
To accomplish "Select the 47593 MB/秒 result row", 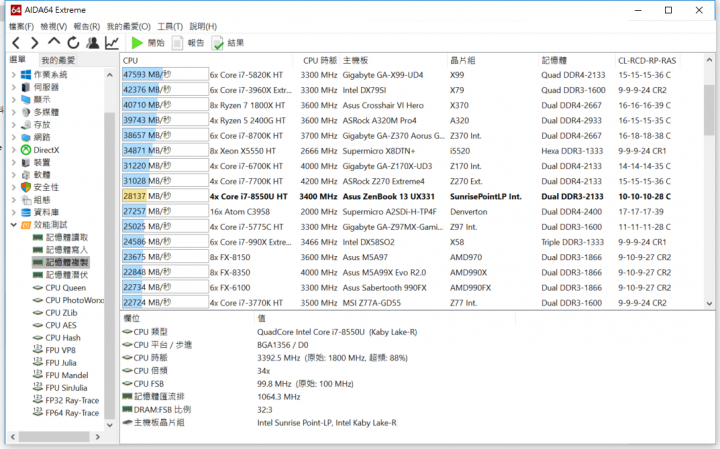I will [x=412, y=75].
